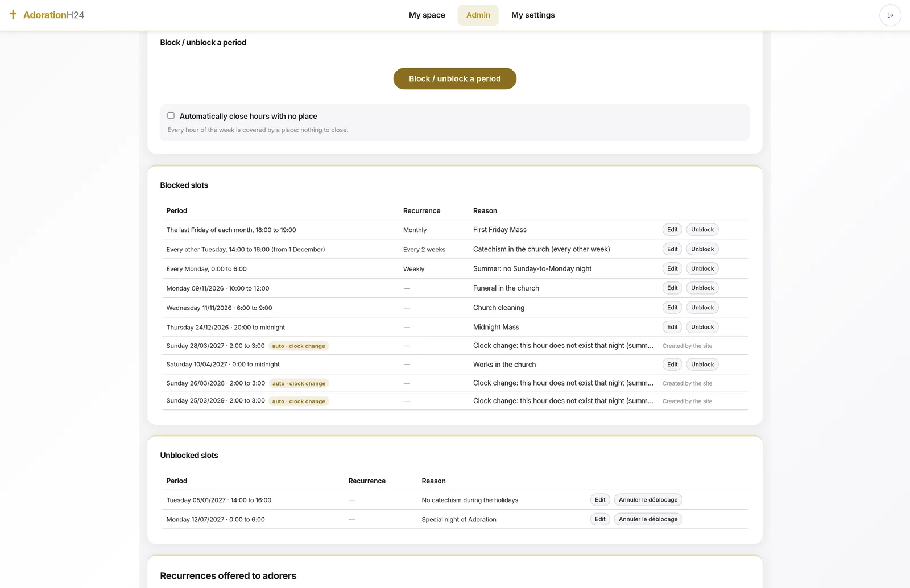The image size is (910, 588).
Task: Edit the Special night of Adoration unblock
Action: click(600, 519)
